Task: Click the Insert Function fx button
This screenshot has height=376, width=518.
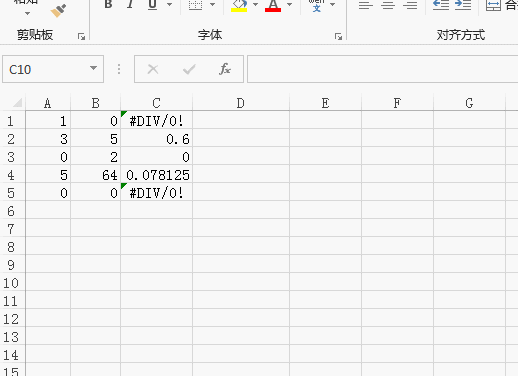Action: 225,69
